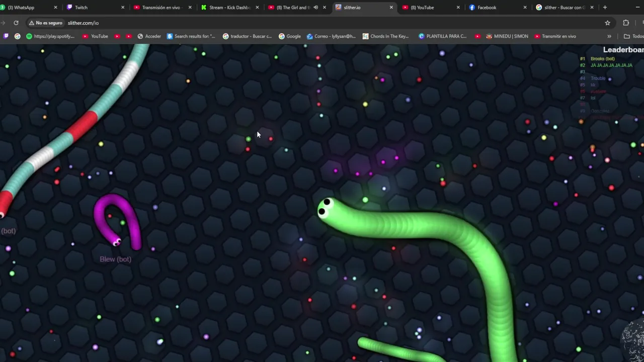Open the play.spotify bookmark
This screenshot has height=362, width=644.
tap(50, 36)
